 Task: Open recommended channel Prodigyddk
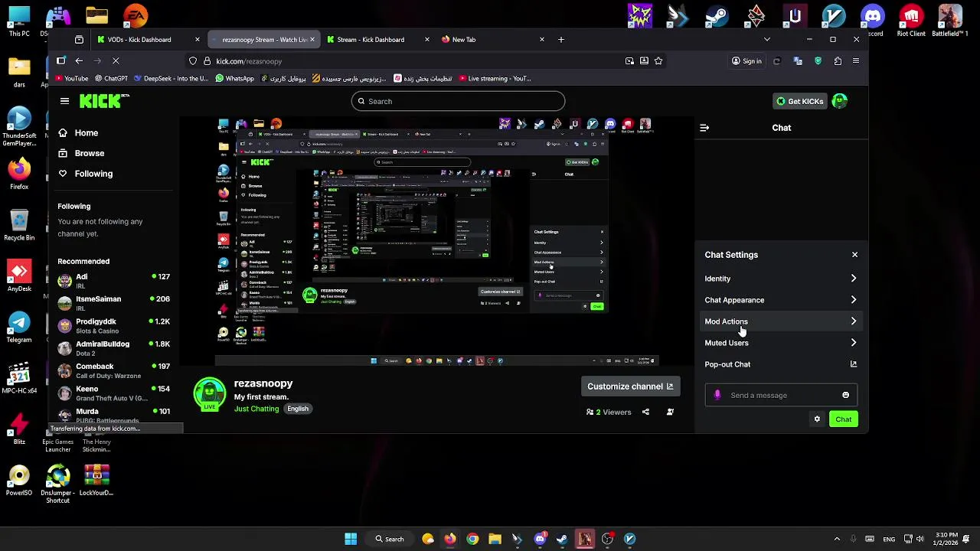coord(113,326)
